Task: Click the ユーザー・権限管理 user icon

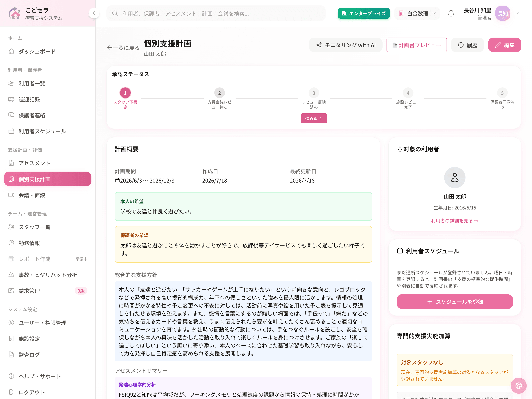Action: pos(11,323)
